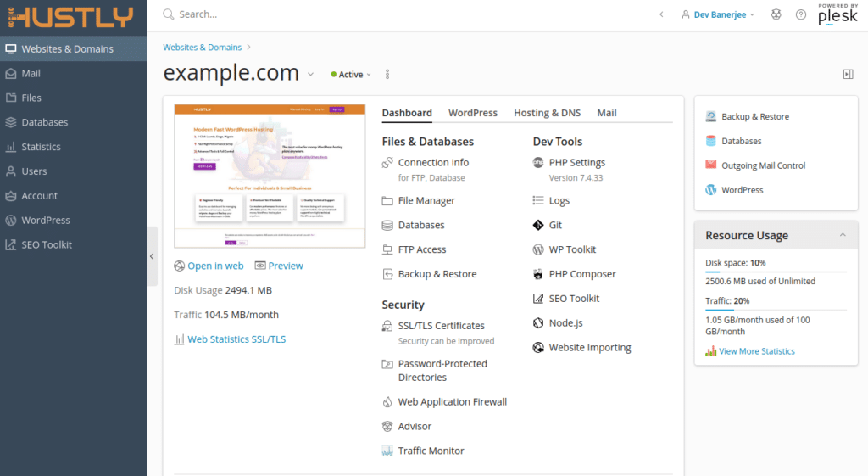Click the Advisor icon in top bar
Image resolution: width=868 pixels, height=476 pixels.
tap(776, 14)
